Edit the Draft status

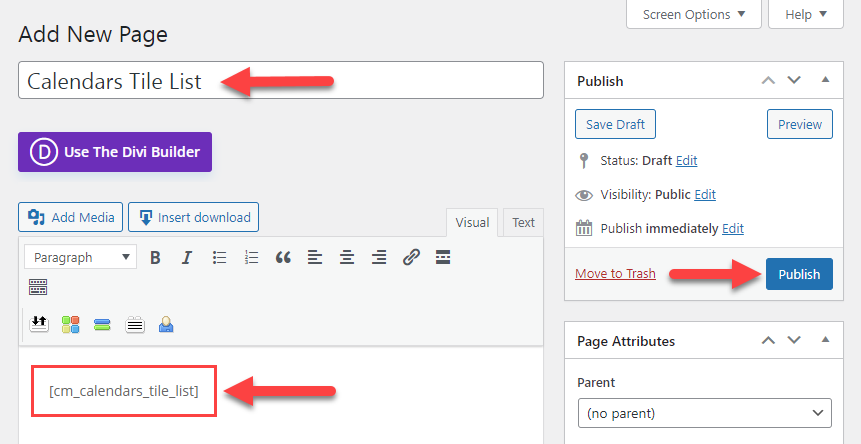click(686, 161)
